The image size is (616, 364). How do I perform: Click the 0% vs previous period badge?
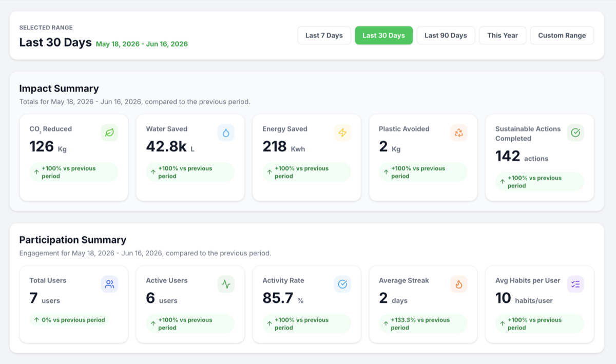click(69, 320)
